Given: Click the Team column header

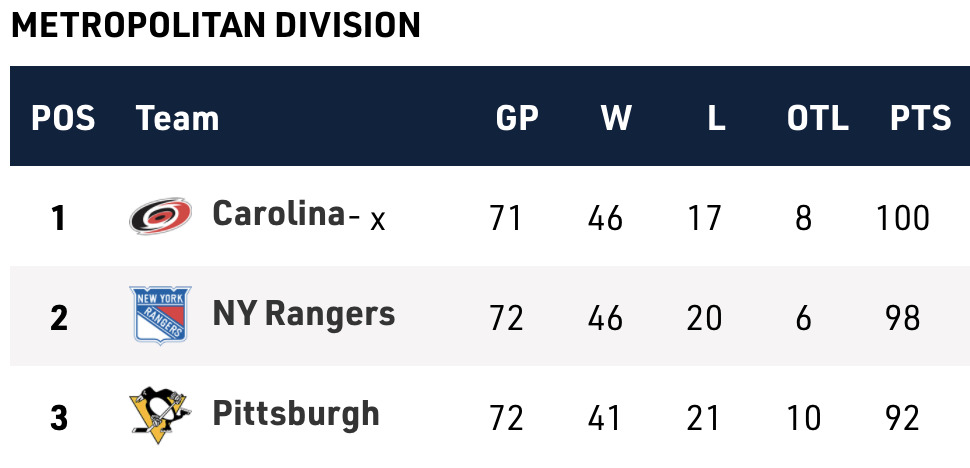Looking at the screenshot, I should [x=177, y=119].
